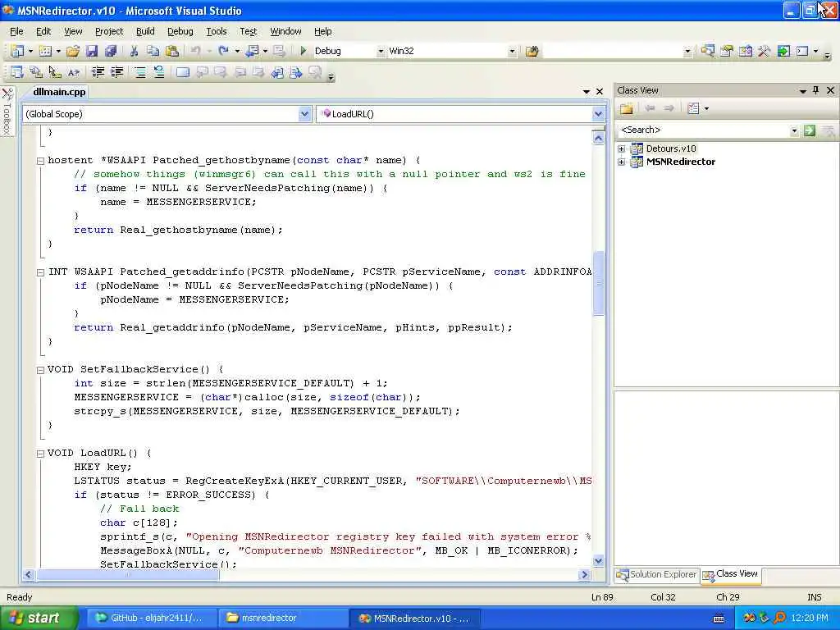
Task: Click the editor horizontal scrollbar right arrow
Action: (x=584, y=575)
